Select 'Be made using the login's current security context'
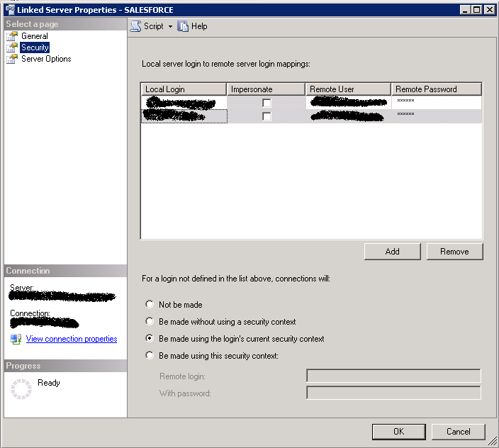The image size is (499, 448). tap(150, 338)
